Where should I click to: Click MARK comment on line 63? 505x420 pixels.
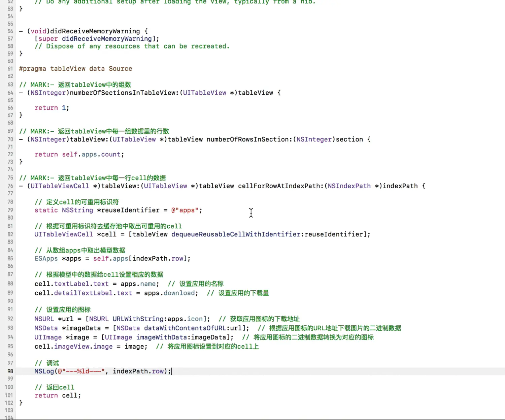75,85
